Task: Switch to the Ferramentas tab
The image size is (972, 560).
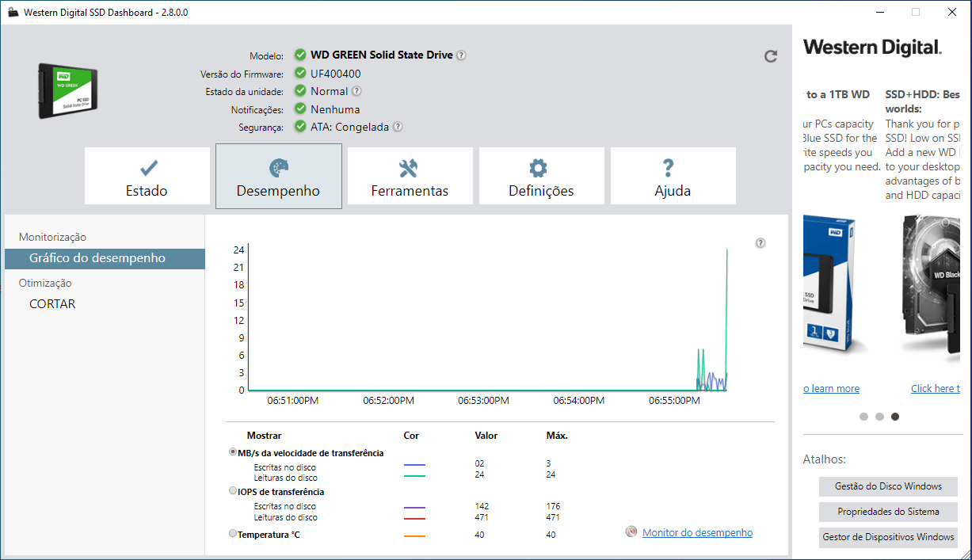Action: click(x=410, y=175)
